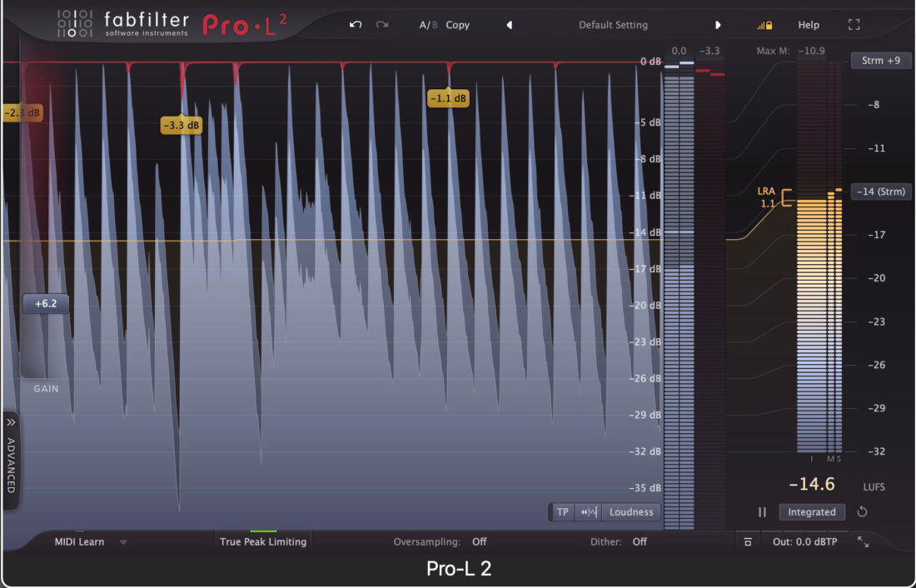Click the -3.3 gain reduction peak readout
Image resolution: width=916 pixels, height=588 pixels.
[709, 51]
